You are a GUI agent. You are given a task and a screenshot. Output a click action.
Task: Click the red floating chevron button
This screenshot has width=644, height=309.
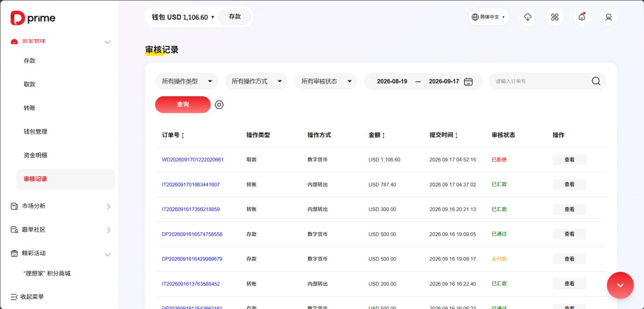point(620,285)
